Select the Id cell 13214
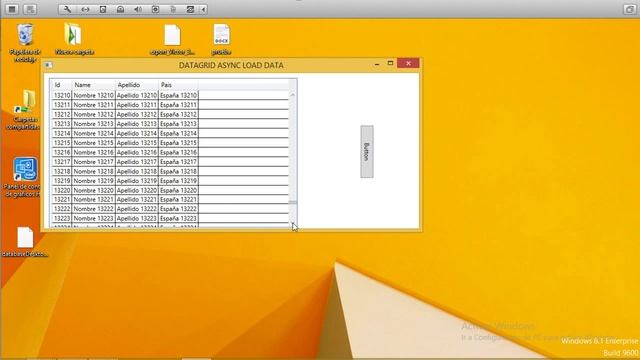640x360 pixels. click(62, 133)
